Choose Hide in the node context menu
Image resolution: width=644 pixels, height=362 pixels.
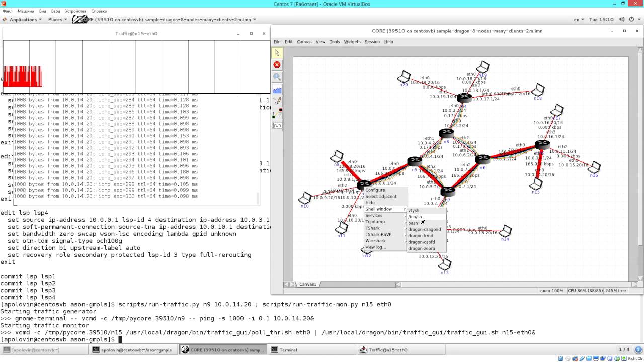pyautogui.click(x=385, y=203)
